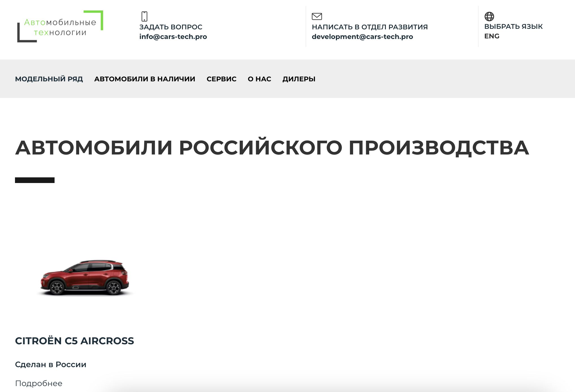
Task: Open the development@cars-tech.pro email link
Action: pyautogui.click(x=362, y=37)
